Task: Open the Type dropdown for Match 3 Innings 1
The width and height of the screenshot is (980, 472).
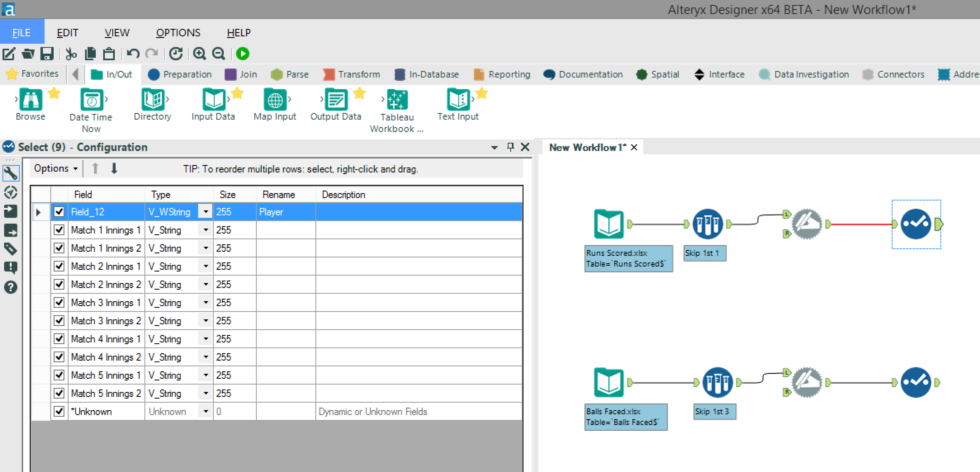Action: 206,302
